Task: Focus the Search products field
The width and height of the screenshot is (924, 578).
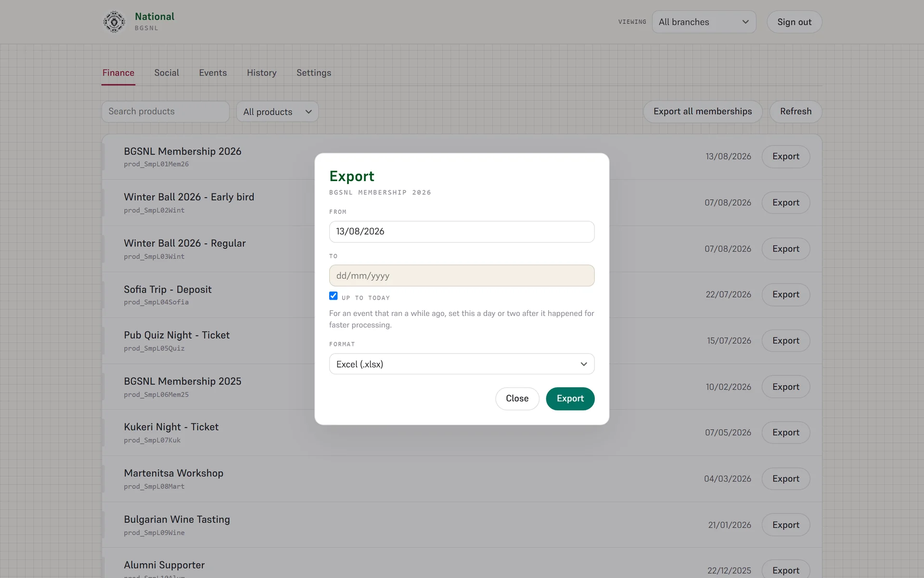Action: [x=165, y=111]
